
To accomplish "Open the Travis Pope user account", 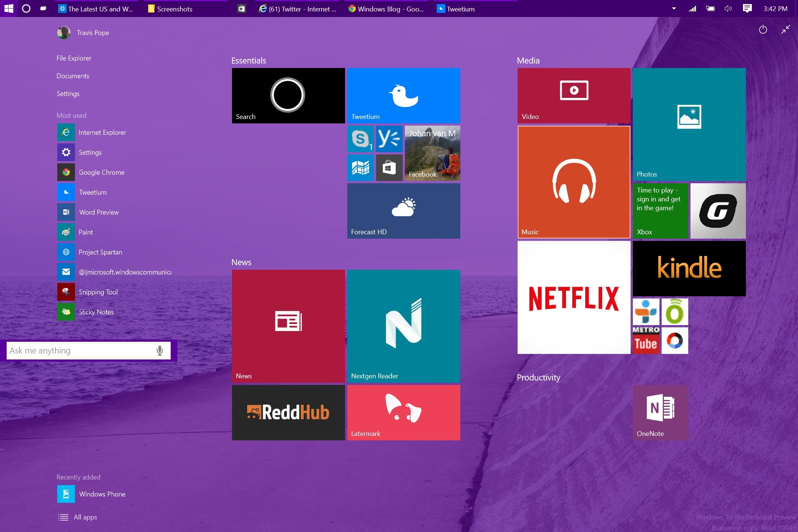I will [83, 33].
